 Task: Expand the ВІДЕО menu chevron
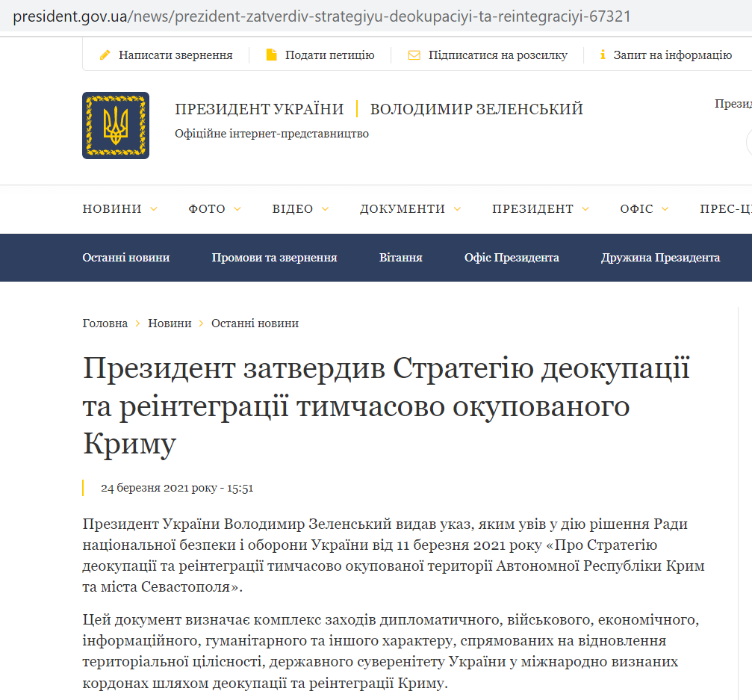(x=325, y=210)
